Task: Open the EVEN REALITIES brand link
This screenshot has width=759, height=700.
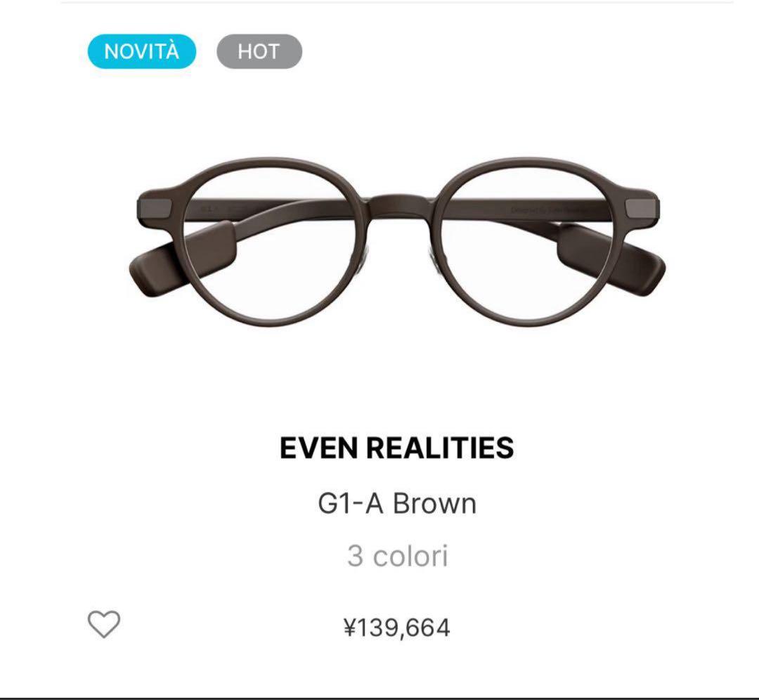Action: (x=397, y=447)
